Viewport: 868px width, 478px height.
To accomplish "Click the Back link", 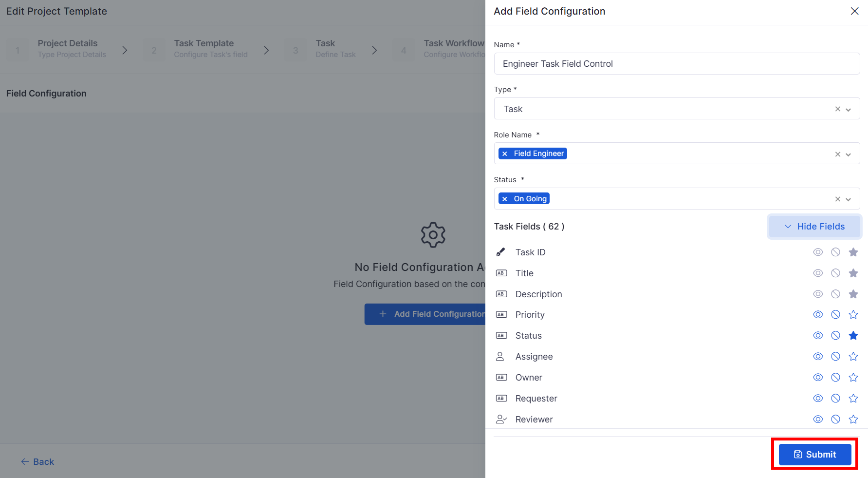I will (x=37, y=462).
